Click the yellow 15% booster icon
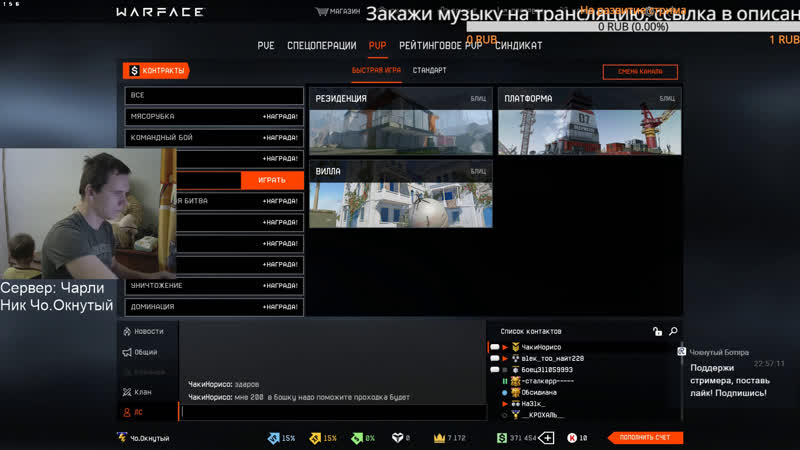This screenshot has width=800, height=450. [315, 438]
